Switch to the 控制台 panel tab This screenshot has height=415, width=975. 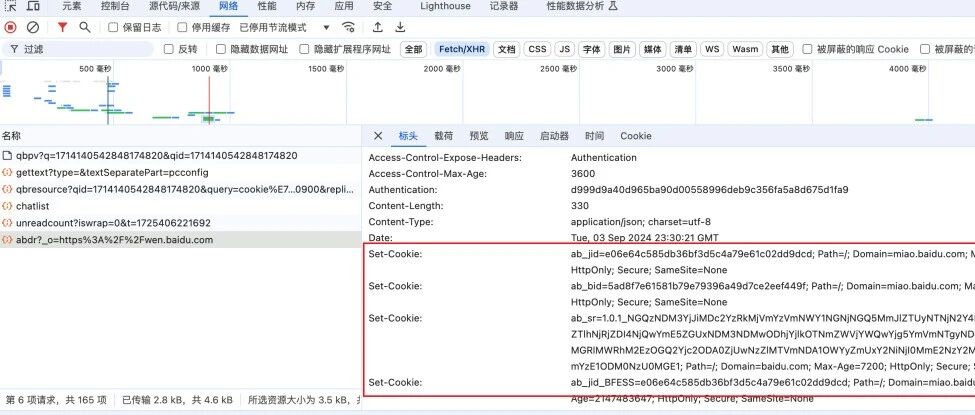[115, 6]
